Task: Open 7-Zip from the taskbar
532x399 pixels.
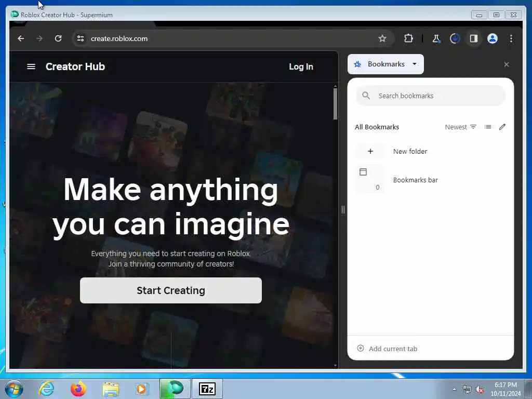Action: tap(207, 389)
